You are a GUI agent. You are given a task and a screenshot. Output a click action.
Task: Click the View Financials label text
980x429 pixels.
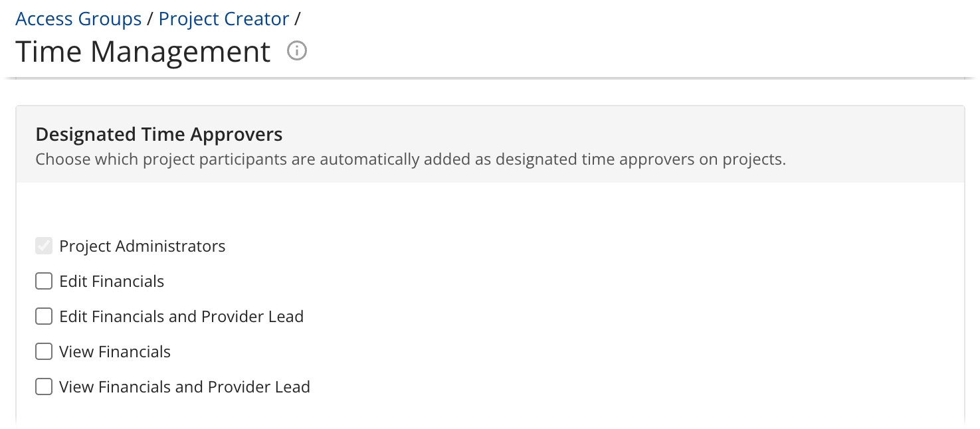[x=114, y=351]
